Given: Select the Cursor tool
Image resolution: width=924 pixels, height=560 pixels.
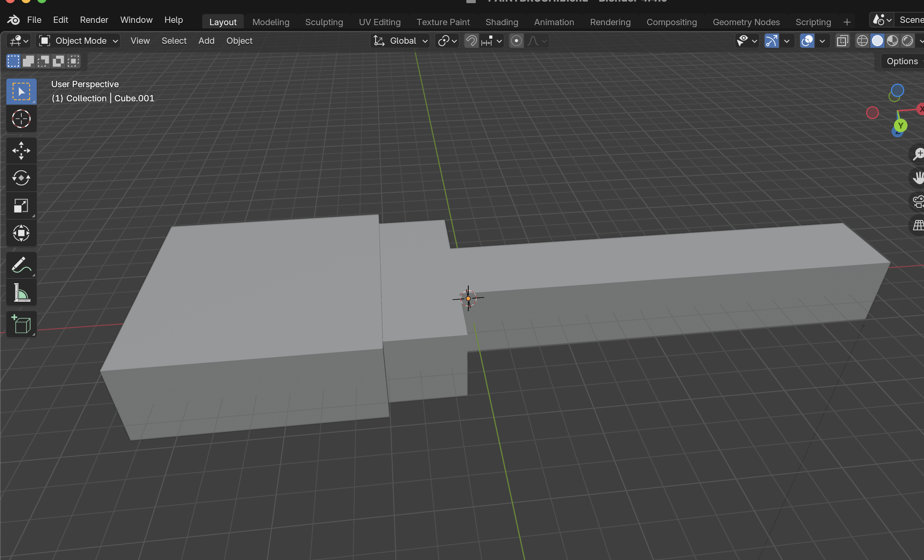Looking at the screenshot, I should click(21, 119).
